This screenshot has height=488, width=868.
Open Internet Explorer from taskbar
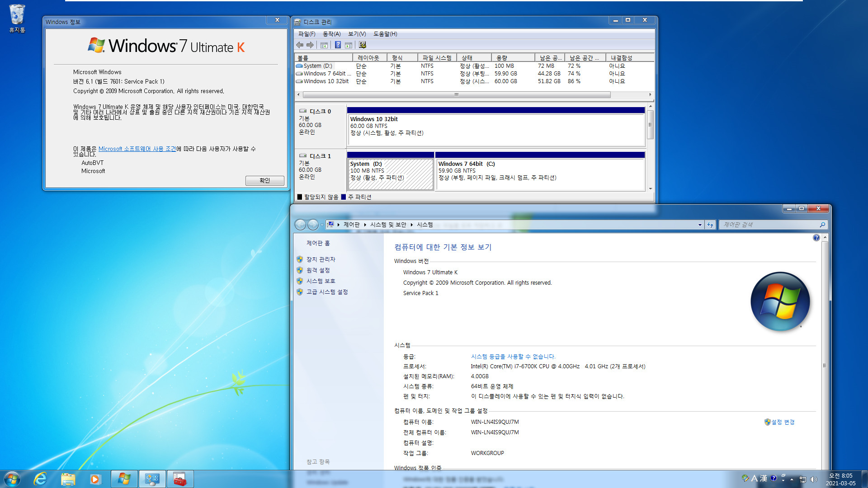[41, 479]
